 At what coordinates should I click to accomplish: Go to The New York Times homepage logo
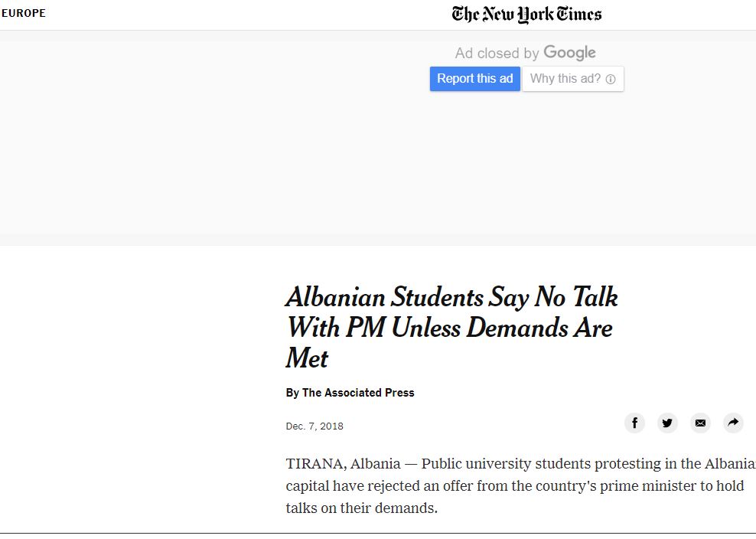[x=526, y=14]
